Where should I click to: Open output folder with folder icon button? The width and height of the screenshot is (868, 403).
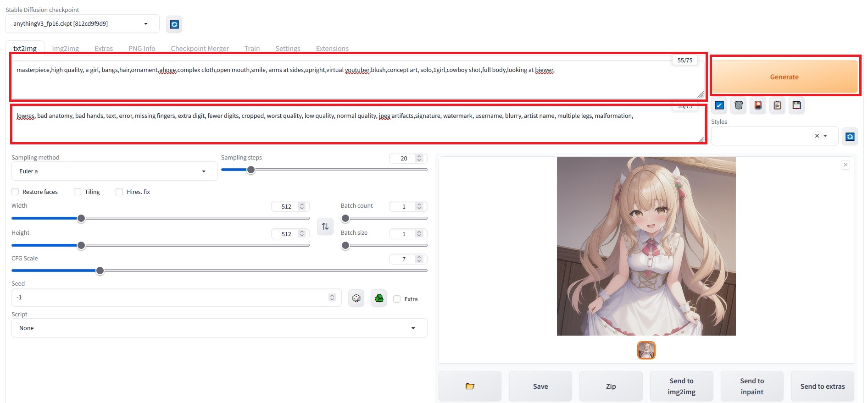(470, 386)
